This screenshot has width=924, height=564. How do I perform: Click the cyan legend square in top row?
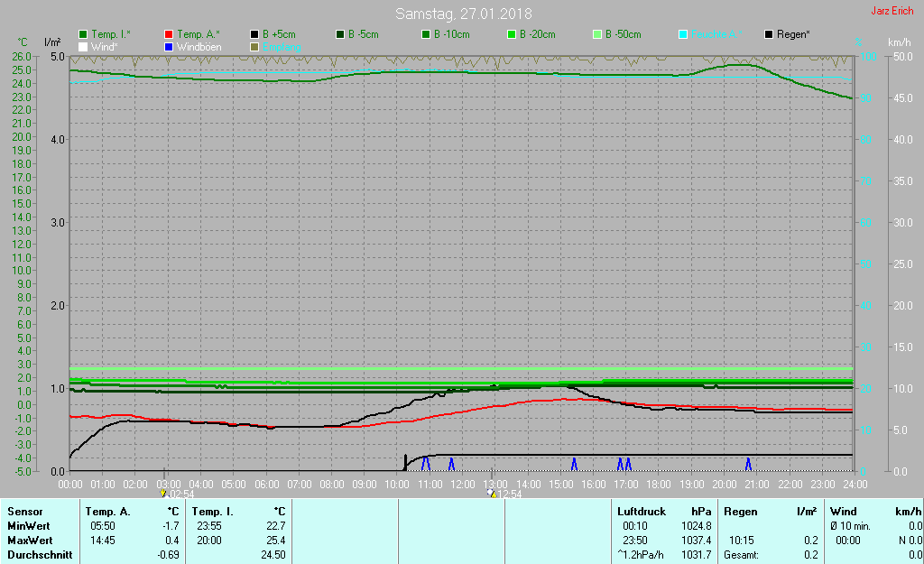683,34
